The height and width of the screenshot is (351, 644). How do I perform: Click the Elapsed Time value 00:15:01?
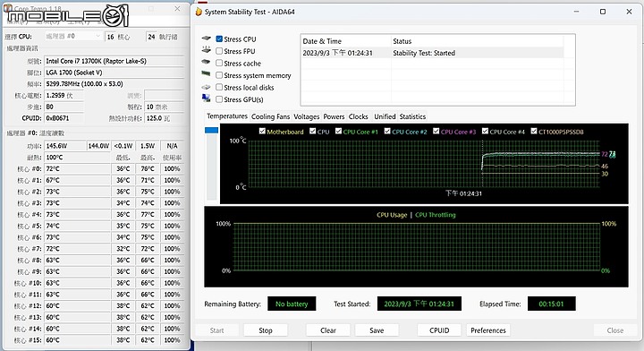coord(551,304)
